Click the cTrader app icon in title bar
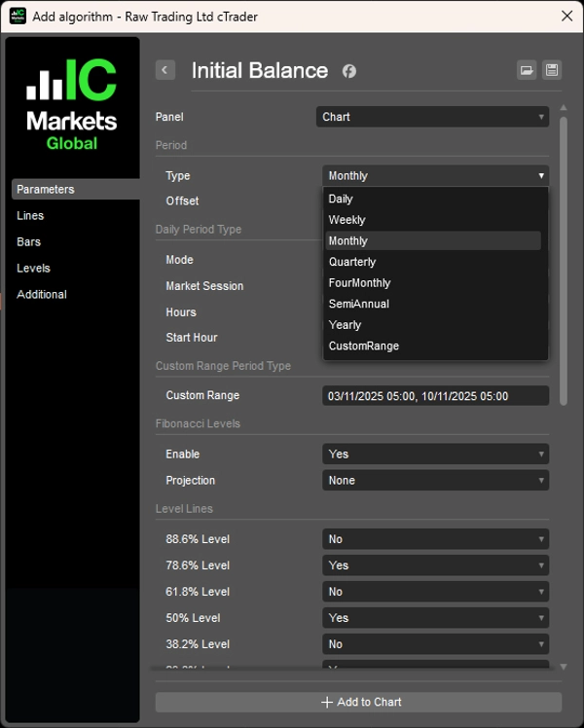The image size is (584, 728). point(18,16)
